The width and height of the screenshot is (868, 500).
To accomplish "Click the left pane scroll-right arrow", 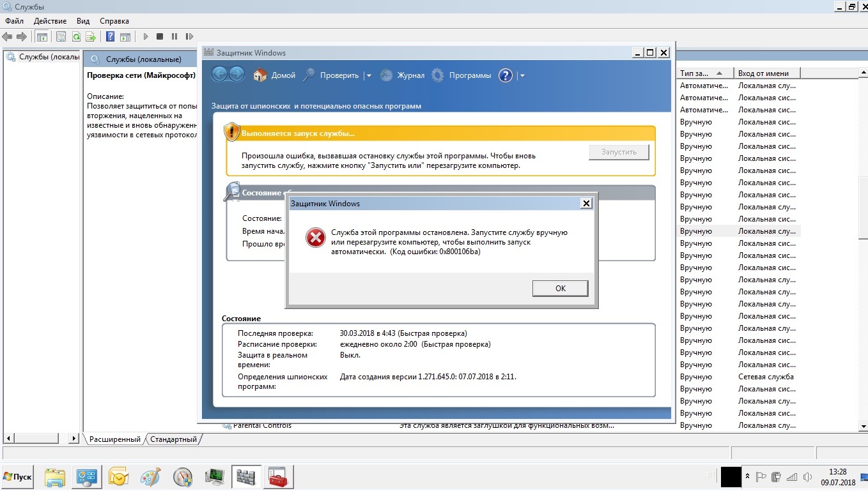I will coord(74,439).
